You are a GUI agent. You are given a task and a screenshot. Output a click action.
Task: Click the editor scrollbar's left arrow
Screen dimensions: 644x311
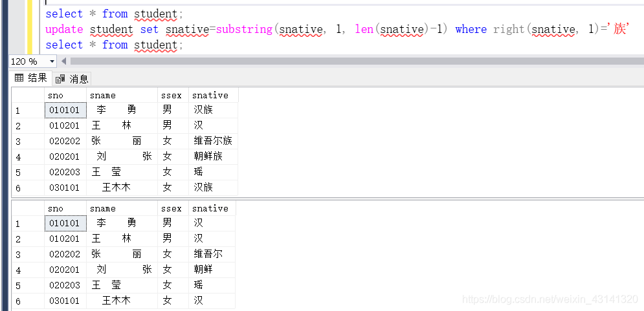(x=64, y=61)
